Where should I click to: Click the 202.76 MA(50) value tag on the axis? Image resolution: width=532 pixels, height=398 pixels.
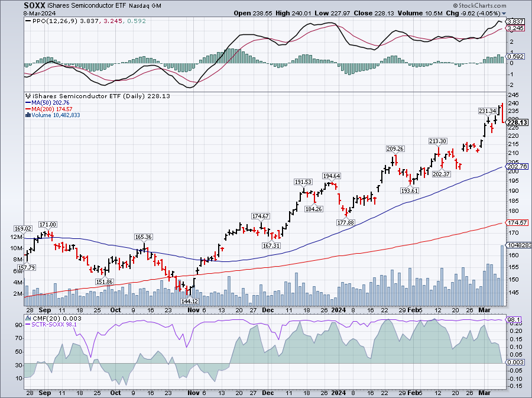(x=517, y=167)
